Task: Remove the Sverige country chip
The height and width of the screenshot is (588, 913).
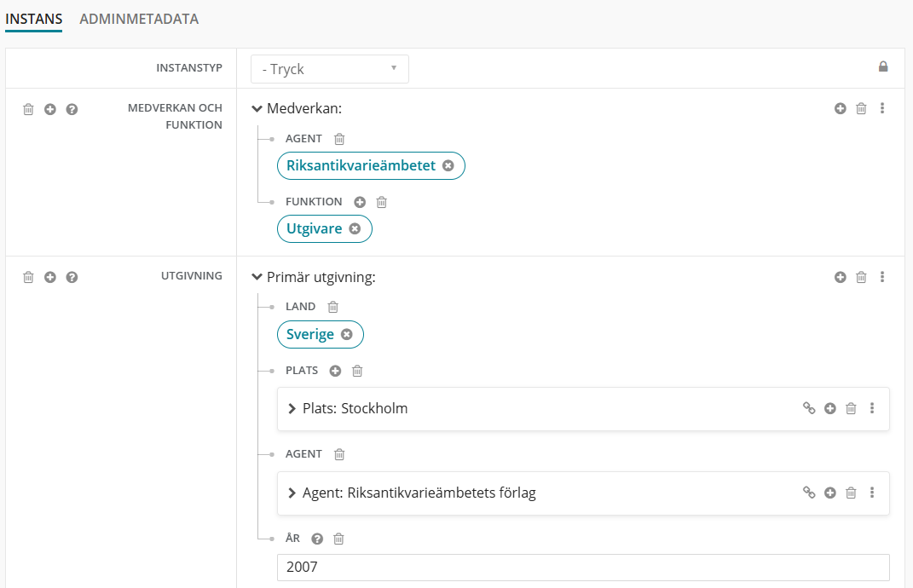Action: pos(346,335)
